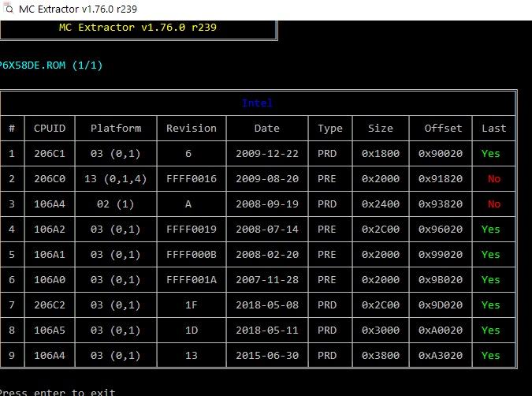Viewport: 532px width, 396px height.
Task: Click the green 'Yes' in the 206C1 row
Action: 490,154
